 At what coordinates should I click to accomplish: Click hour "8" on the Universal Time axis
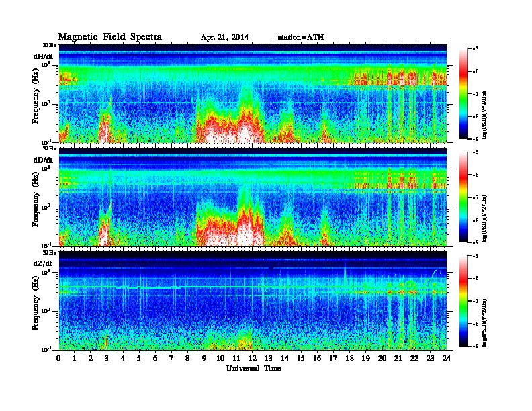(187, 358)
